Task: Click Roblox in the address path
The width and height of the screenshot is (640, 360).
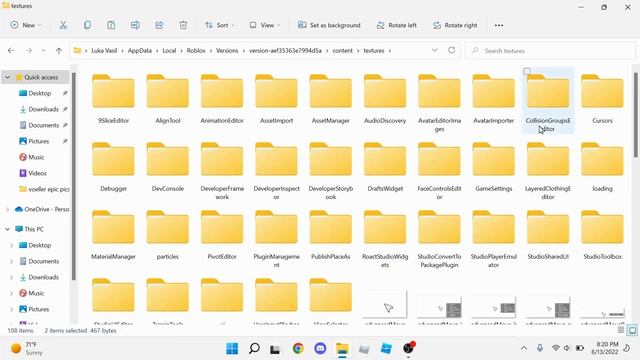Action: pos(196,51)
